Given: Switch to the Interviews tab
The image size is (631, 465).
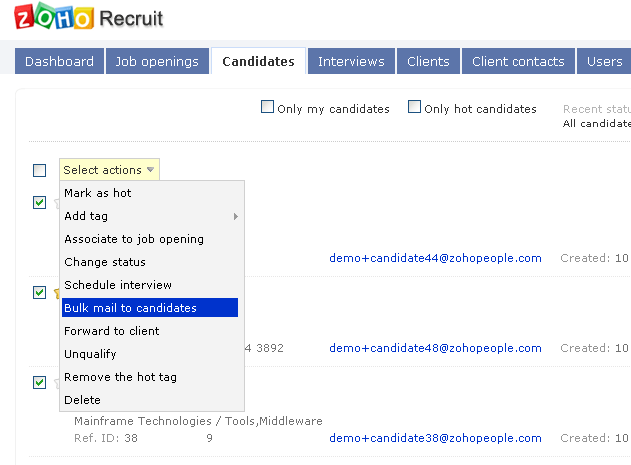Looking at the screenshot, I should click(351, 61).
